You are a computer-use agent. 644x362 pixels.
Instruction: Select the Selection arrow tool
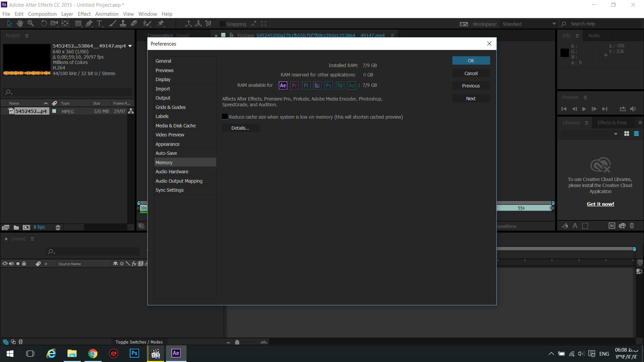coord(9,23)
